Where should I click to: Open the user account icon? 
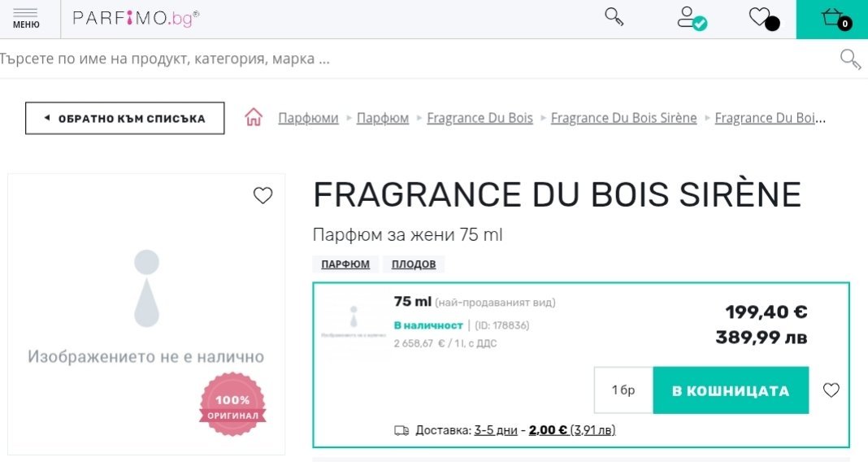click(692, 19)
